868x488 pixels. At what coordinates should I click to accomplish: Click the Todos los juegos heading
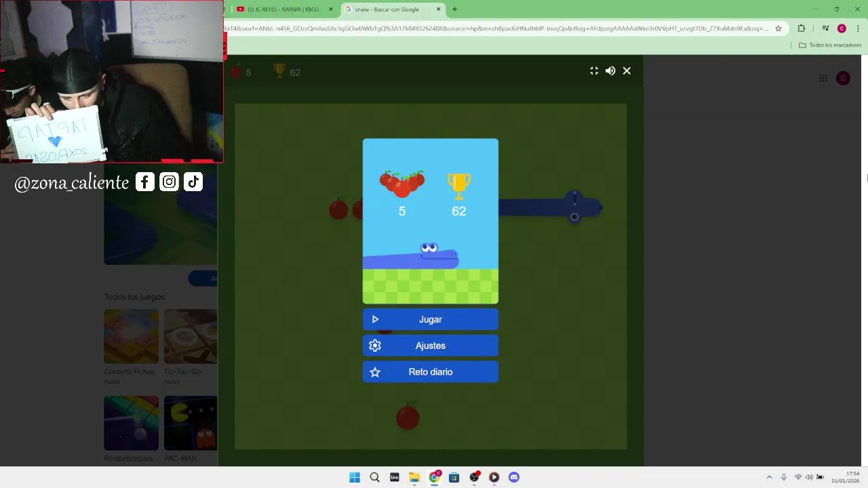[134, 297]
